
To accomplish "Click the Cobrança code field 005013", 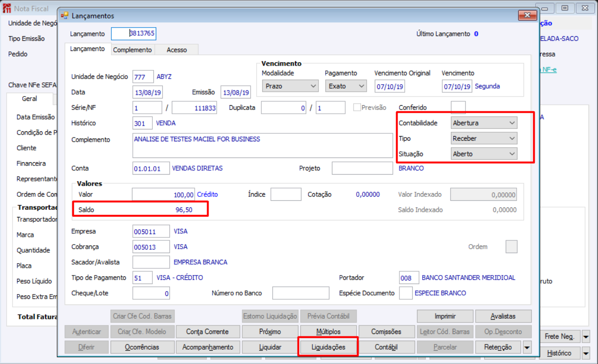I will point(151,246).
